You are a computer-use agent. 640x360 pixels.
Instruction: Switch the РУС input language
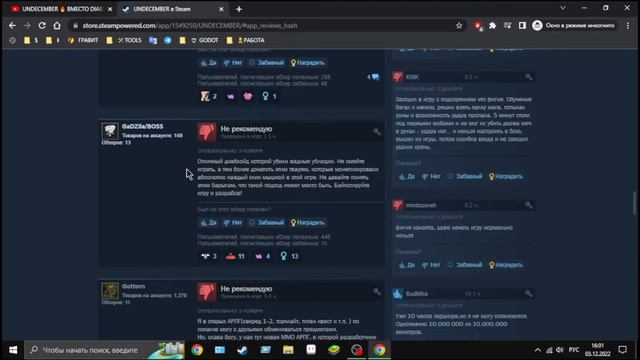[574, 350]
